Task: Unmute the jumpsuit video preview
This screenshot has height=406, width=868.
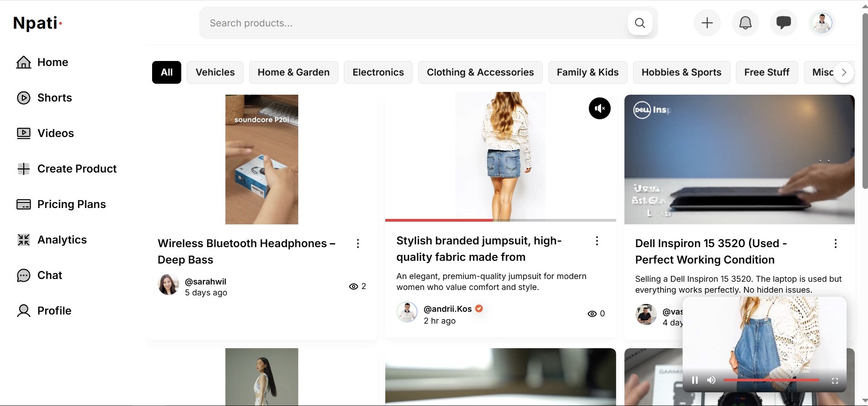Action: 600,108
